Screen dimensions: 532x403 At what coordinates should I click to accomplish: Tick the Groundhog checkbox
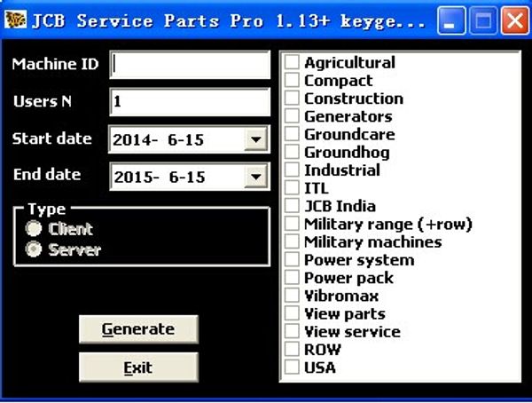click(x=292, y=152)
